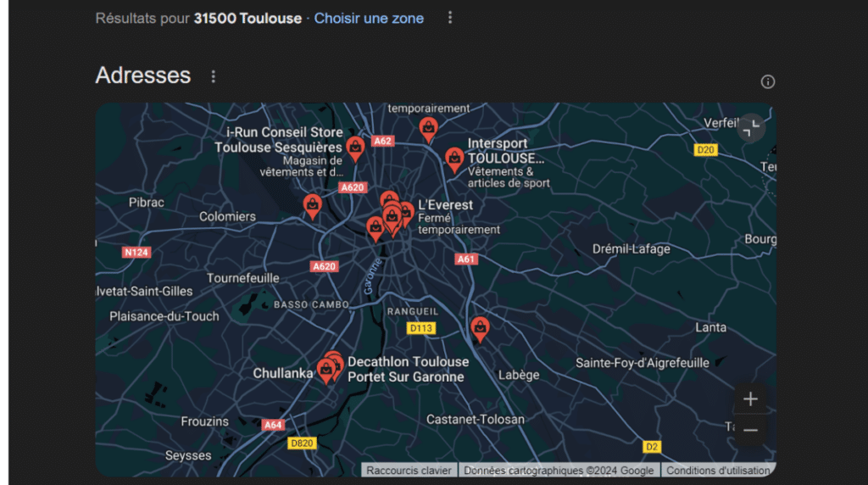868x485 pixels.
Task: Select the Chullanka map pin
Action: point(326,370)
